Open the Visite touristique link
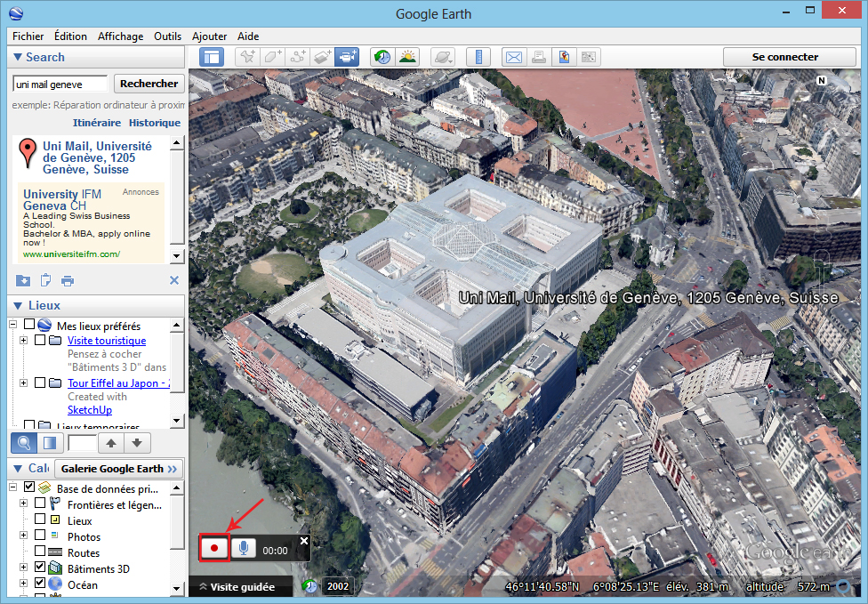Viewport: 868px width, 604px height. pos(107,341)
